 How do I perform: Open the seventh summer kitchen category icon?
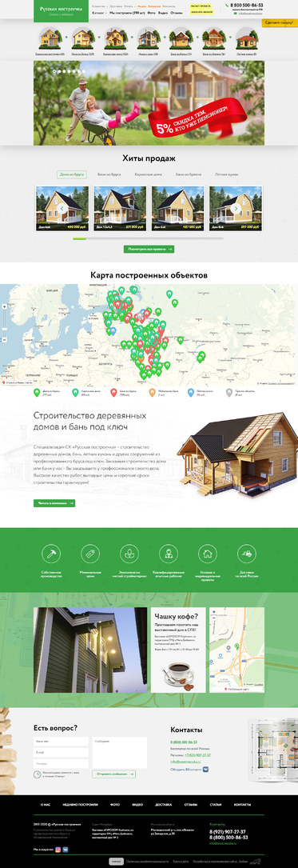pos(246,38)
